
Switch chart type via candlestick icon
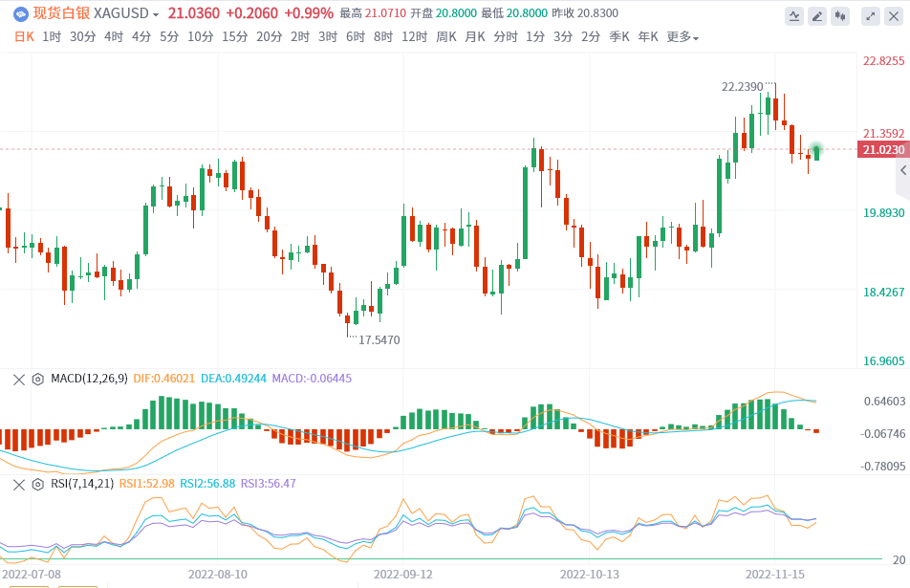pos(840,16)
